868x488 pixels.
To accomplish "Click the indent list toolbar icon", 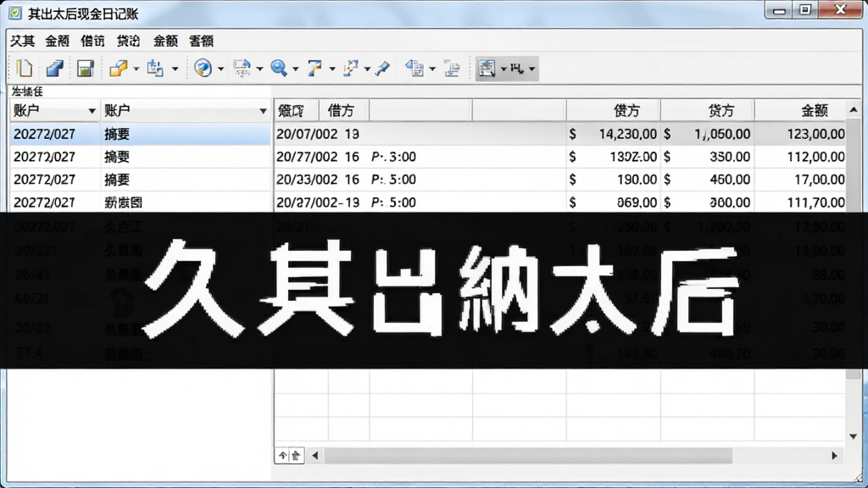I will (x=415, y=69).
